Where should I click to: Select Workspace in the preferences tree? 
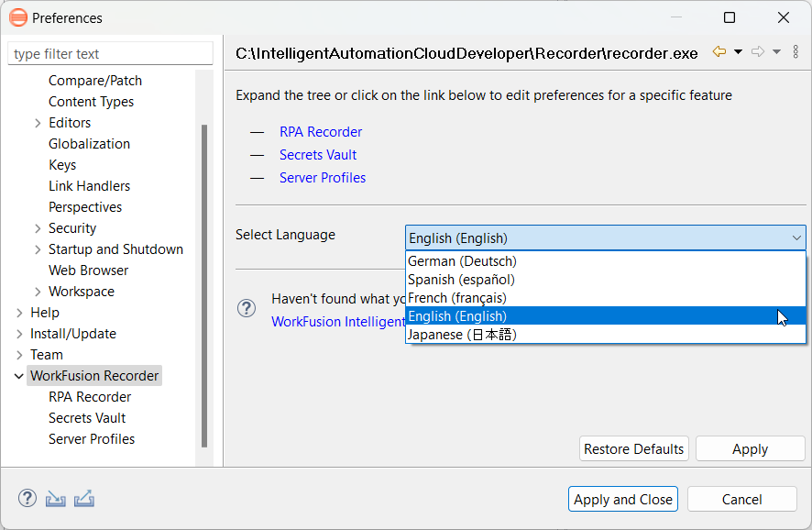point(82,292)
